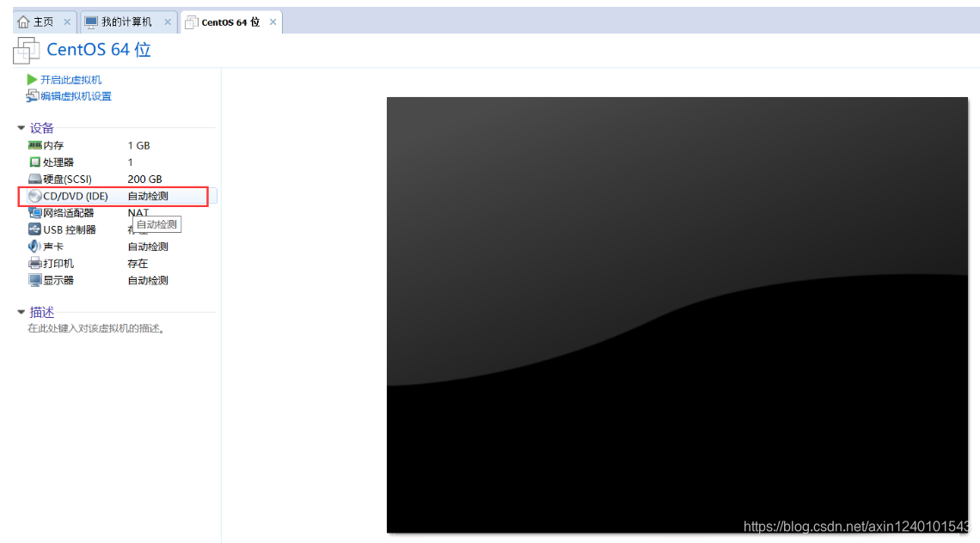Select the 显示器 device label
This screenshot has height=543, width=980.
point(58,281)
